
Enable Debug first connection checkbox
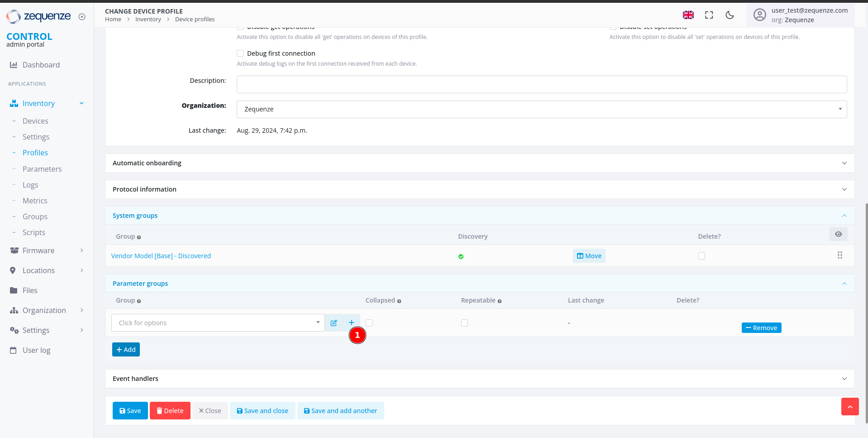click(x=240, y=53)
